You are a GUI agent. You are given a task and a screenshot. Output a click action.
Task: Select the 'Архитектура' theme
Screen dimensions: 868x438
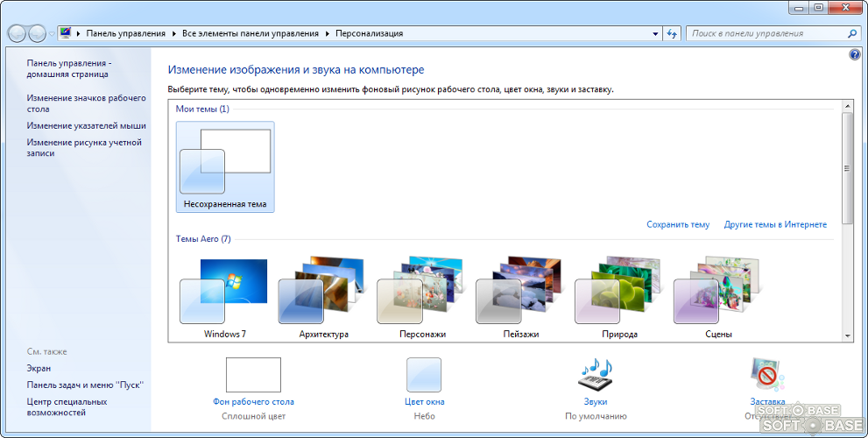coord(323,297)
